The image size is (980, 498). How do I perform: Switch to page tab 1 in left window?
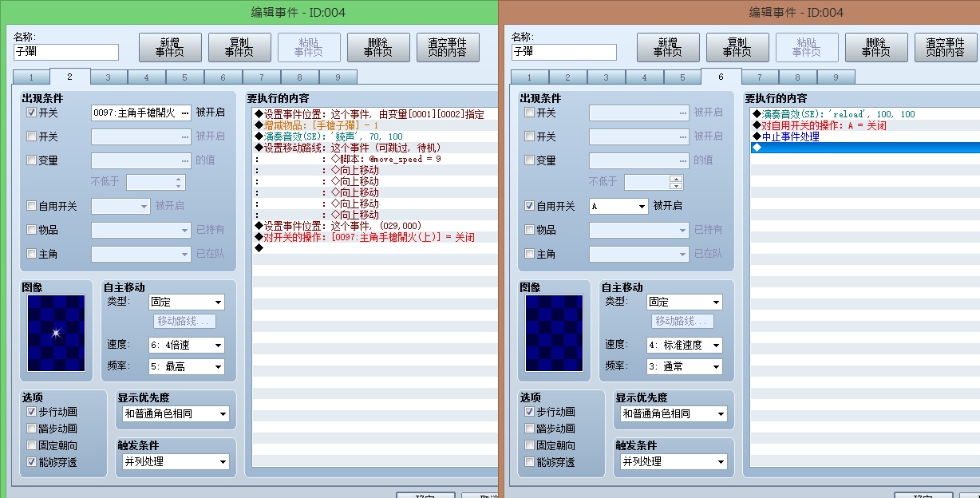tap(31, 77)
